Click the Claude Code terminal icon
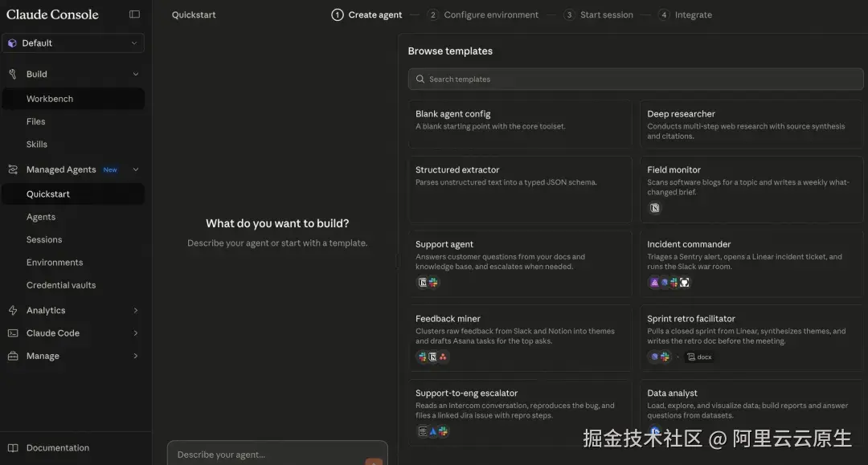 coord(13,333)
